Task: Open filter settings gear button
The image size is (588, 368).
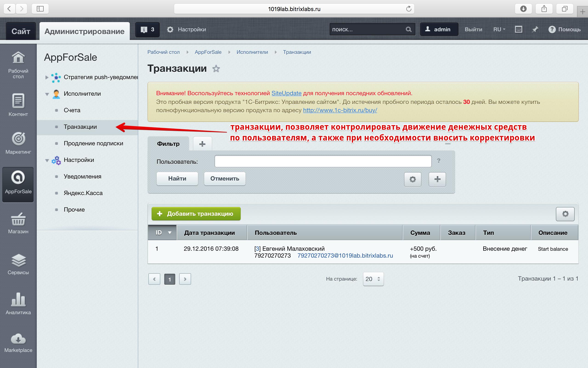Action: click(413, 179)
